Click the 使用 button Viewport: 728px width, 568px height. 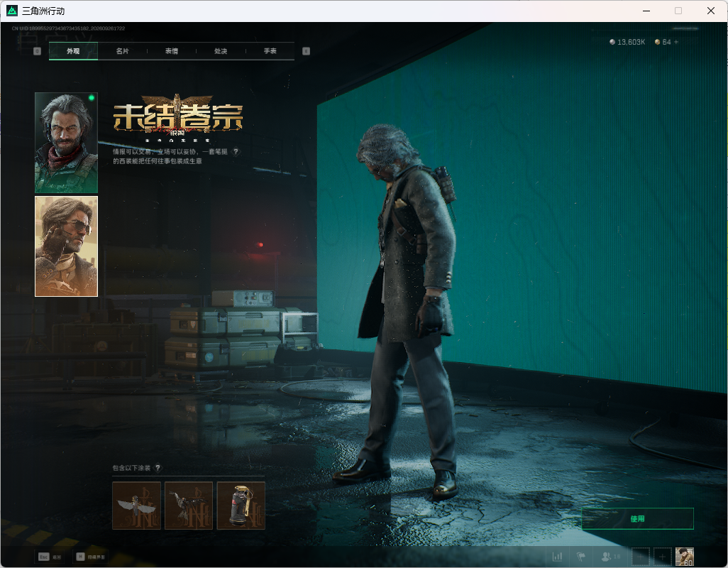(637, 519)
